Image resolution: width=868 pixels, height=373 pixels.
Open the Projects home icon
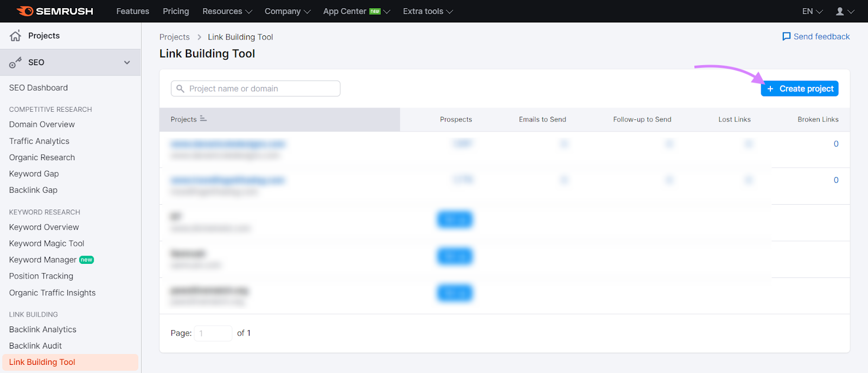tap(15, 36)
